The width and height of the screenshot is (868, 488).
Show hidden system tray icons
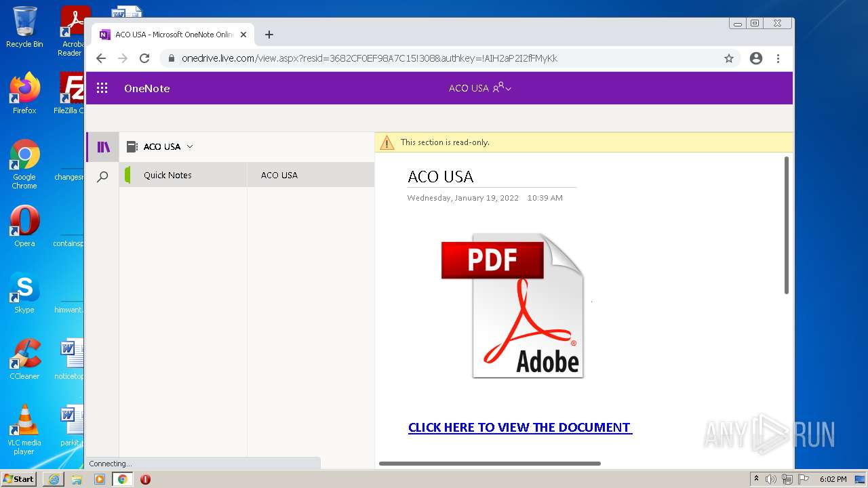[756, 479]
